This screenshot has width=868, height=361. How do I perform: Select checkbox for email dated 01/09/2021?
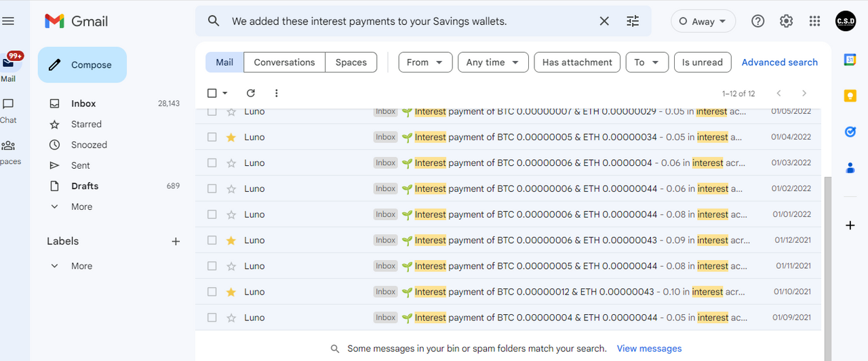point(212,317)
